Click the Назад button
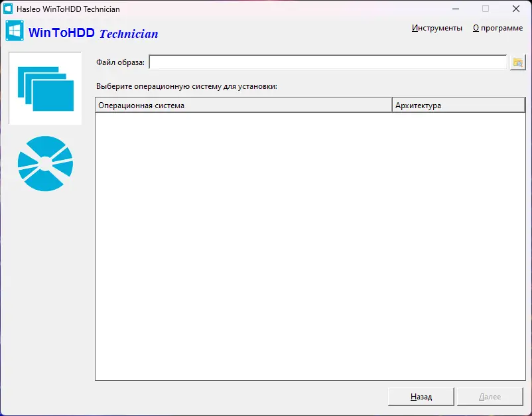 [x=421, y=397]
